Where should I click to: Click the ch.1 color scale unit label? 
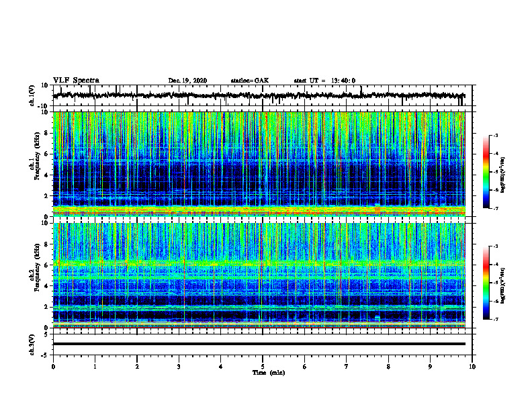tap(503, 175)
